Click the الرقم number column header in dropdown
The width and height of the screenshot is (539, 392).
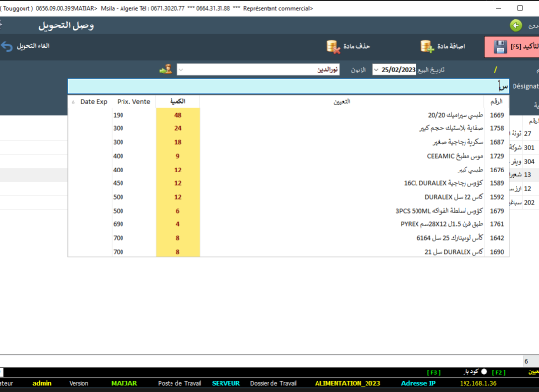tap(496, 102)
